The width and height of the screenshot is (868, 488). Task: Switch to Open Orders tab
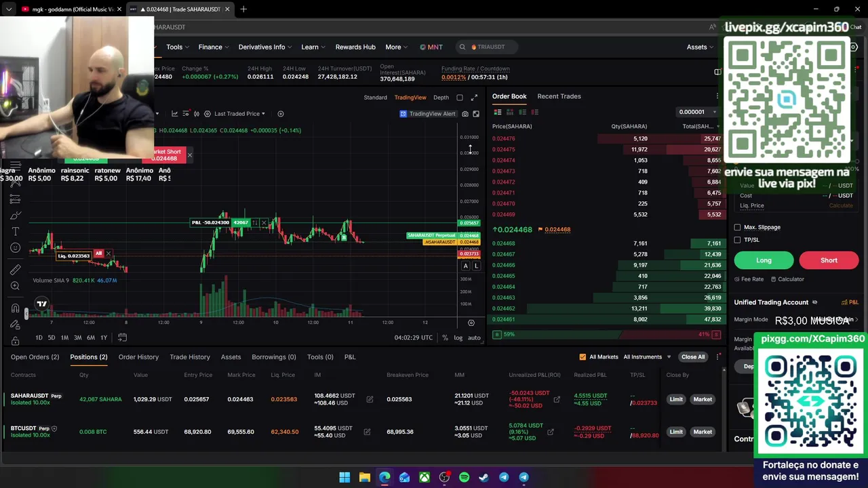(x=35, y=357)
